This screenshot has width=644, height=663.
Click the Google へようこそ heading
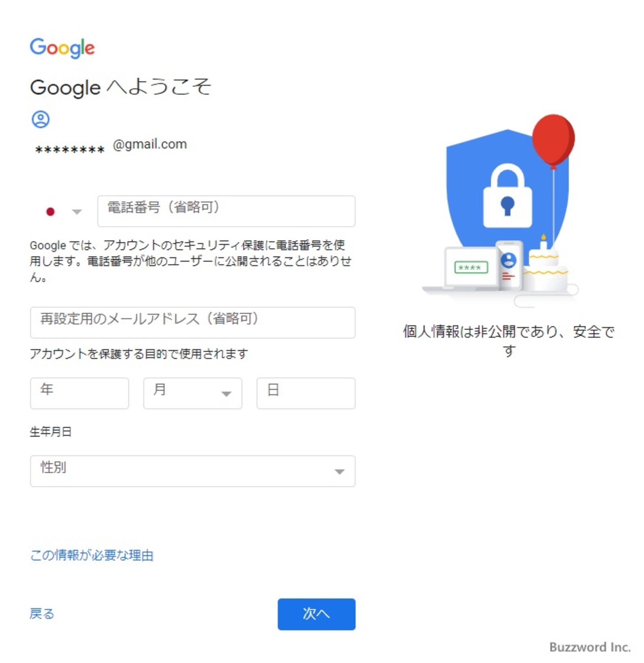tap(120, 87)
